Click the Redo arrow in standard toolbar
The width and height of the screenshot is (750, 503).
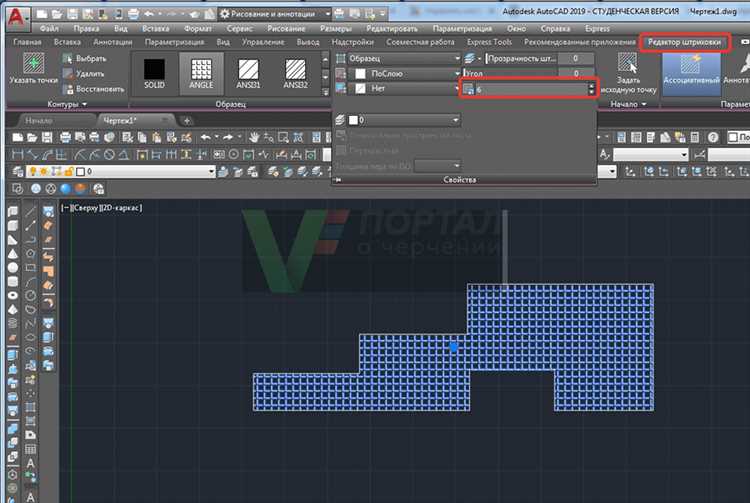[228, 138]
